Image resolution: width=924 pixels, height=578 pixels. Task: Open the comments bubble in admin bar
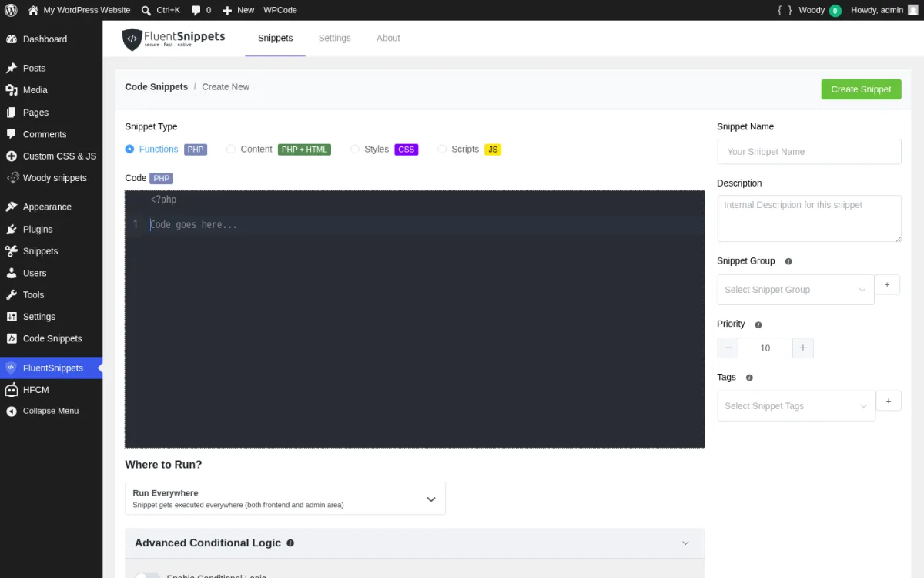pos(196,11)
